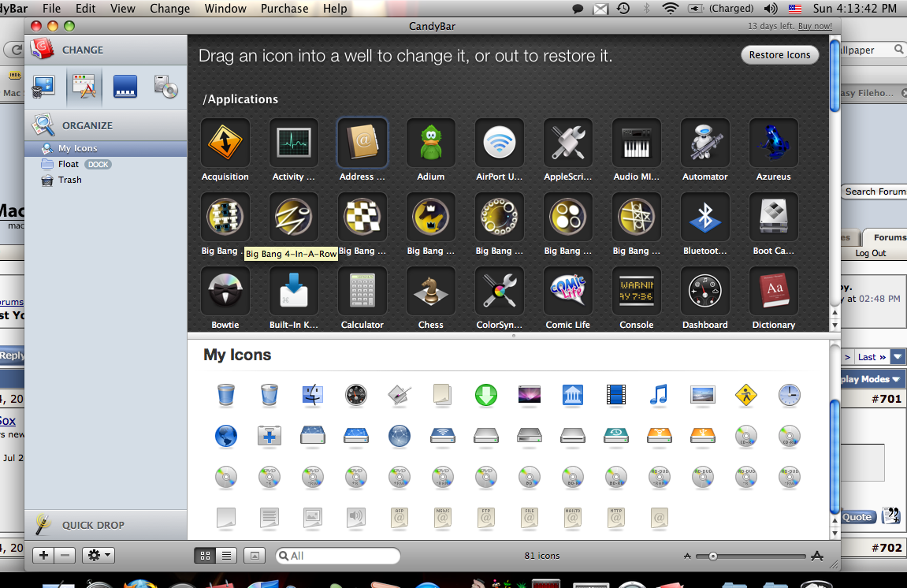Click the Automator robot icon
This screenshot has width=907, height=588.
point(705,143)
